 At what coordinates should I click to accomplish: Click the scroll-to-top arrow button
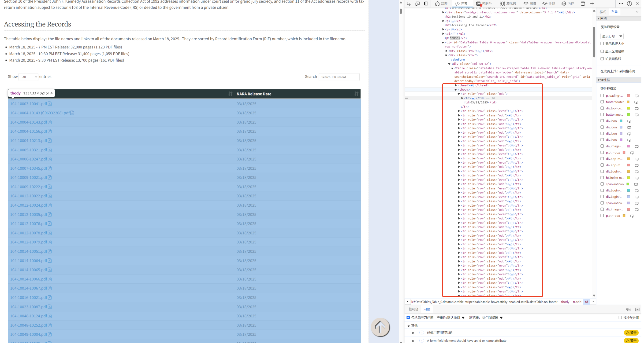point(380,327)
